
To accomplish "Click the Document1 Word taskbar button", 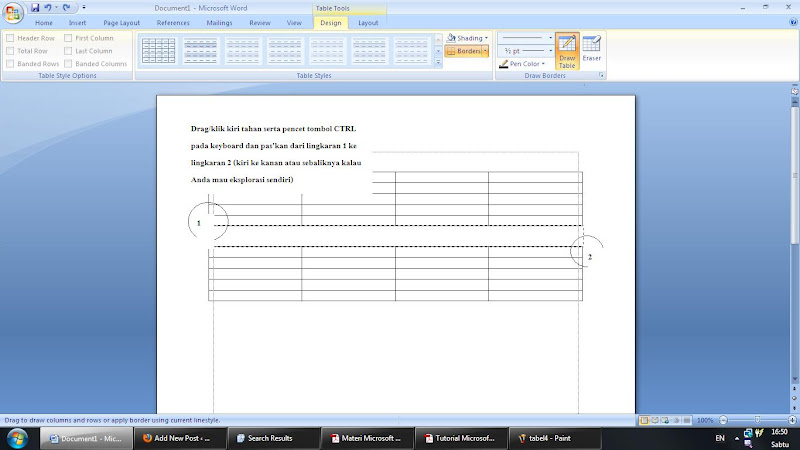I will coord(86,438).
